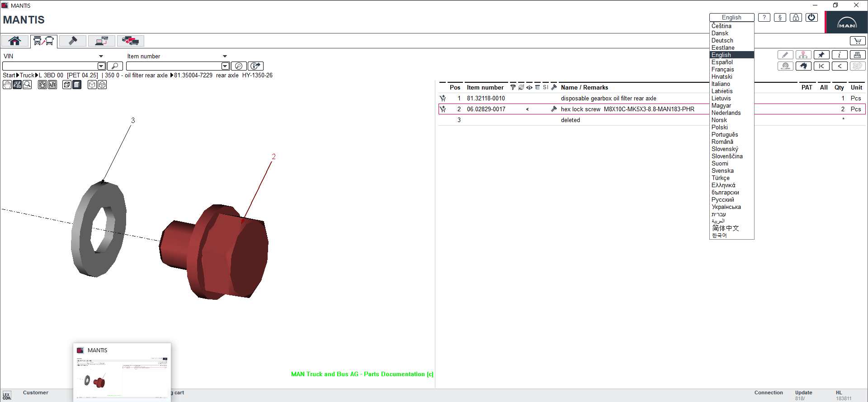The width and height of the screenshot is (868, 402).
Task: Toggle the shaded solid cube display mode
Action: click(77, 85)
